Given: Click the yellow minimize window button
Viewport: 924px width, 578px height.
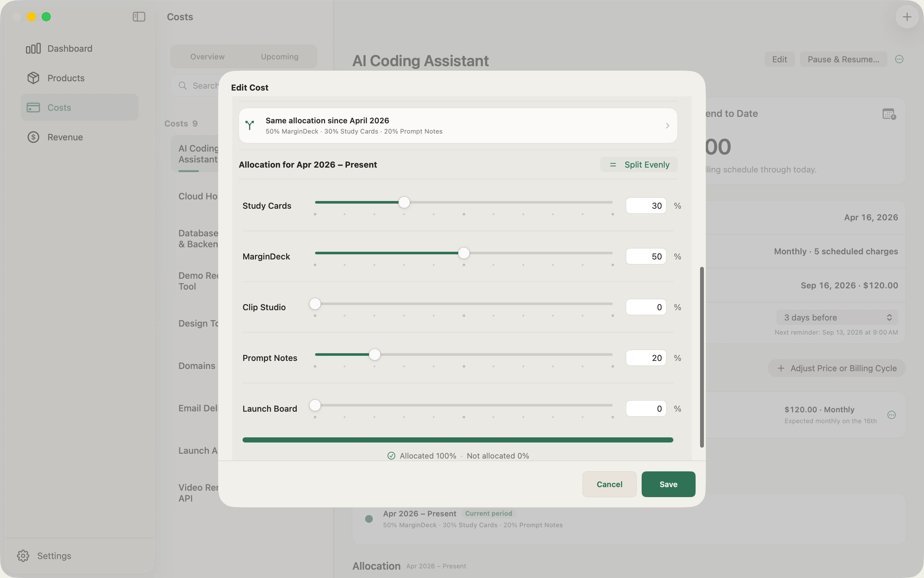Looking at the screenshot, I should (31, 17).
